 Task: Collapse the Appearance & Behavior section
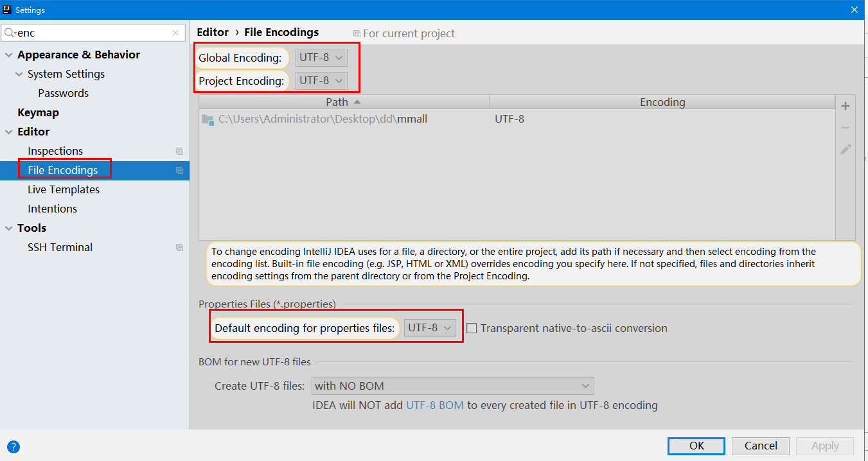(x=9, y=55)
